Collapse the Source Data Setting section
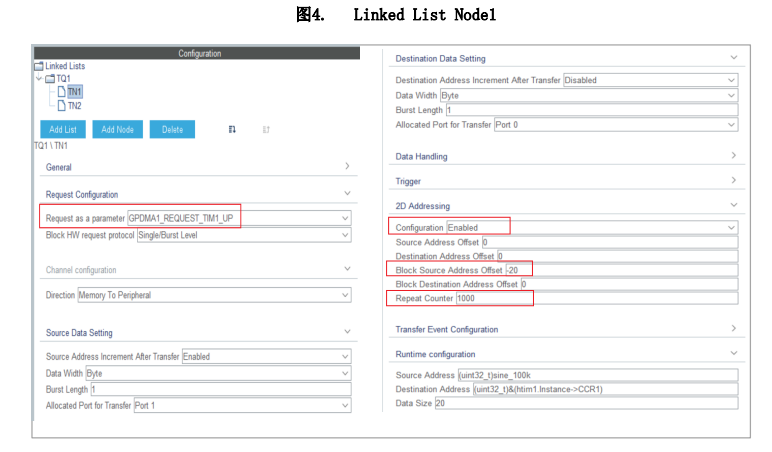 pos(347,332)
